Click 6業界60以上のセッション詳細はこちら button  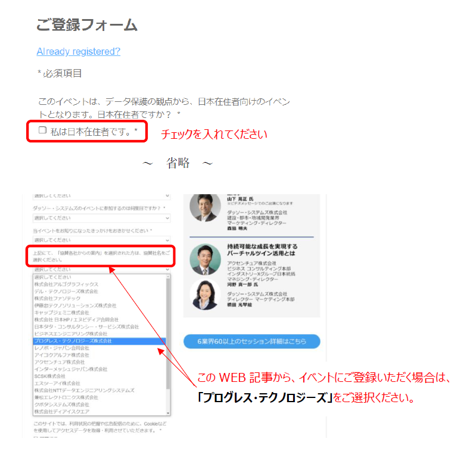[x=251, y=341]
